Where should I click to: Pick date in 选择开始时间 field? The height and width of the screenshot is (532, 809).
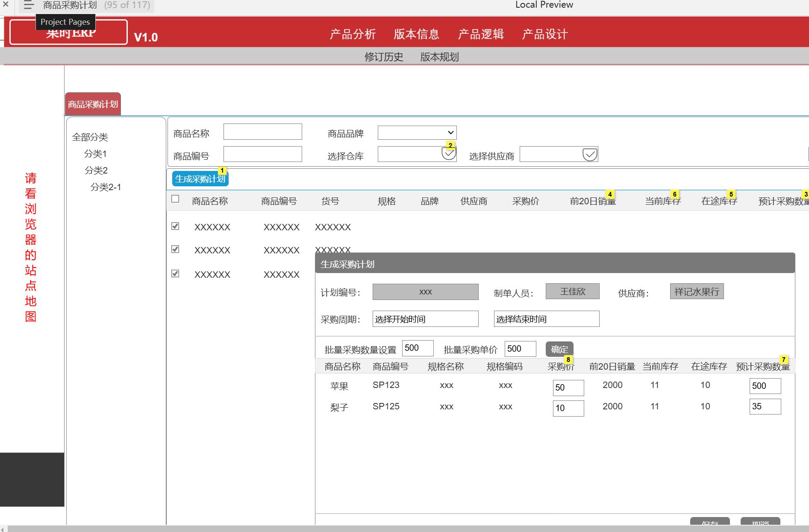tap(426, 319)
